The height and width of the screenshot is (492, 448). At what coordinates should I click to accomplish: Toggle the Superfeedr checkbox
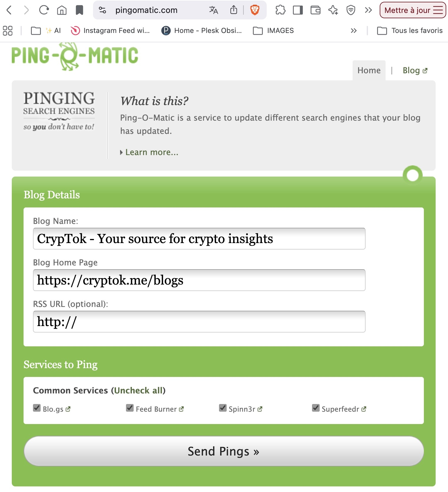coord(316,408)
